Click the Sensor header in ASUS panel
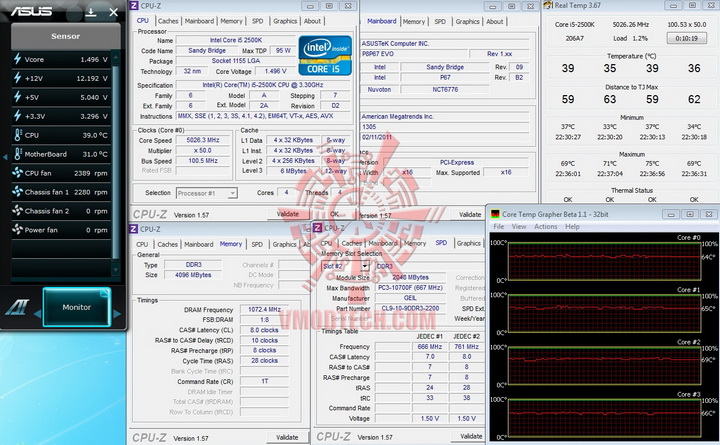This screenshot has height=445, width=720. (x=66, y=36)
